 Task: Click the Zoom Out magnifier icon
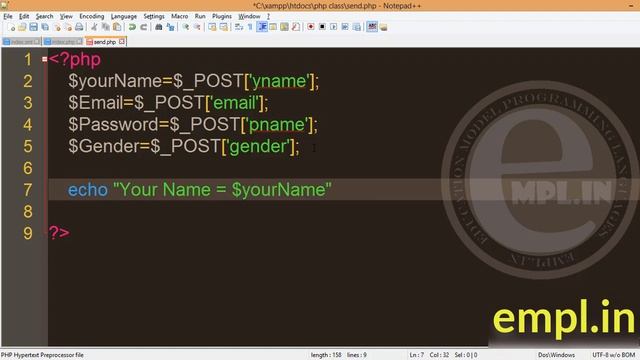click(197, 27)
